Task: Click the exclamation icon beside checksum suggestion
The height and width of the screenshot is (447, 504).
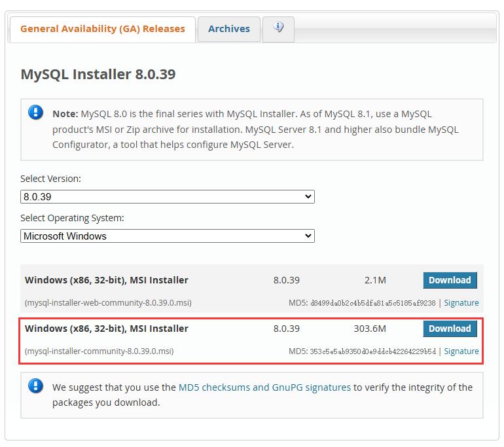Action: coord(36,386)
